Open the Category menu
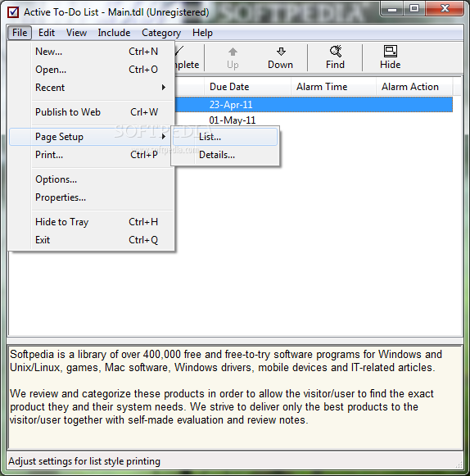The width and height of the screenshot is (470, 476). coord(161,33)
